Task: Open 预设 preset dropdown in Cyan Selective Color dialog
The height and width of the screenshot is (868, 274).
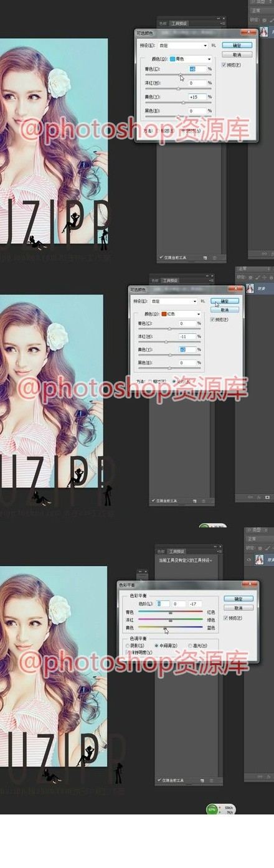Action: [x=183, y=45]
